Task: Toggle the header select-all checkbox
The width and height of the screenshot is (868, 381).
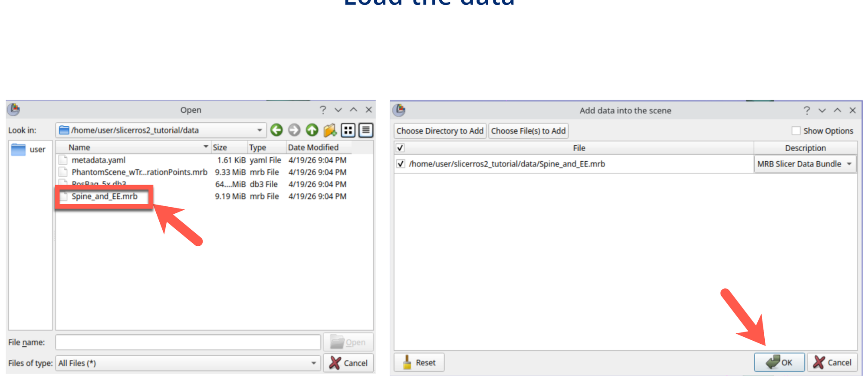Action: [x=400, y=148]
